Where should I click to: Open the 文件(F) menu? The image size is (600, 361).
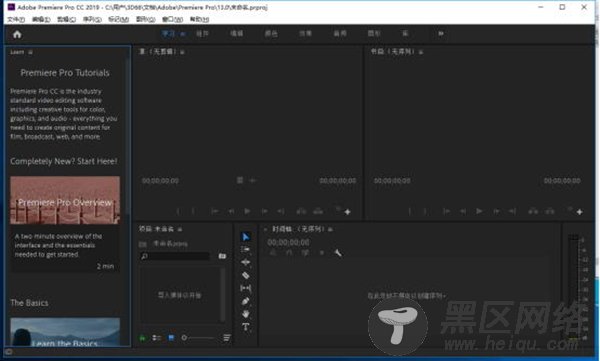pyautogui.click(x=16, y=19)
